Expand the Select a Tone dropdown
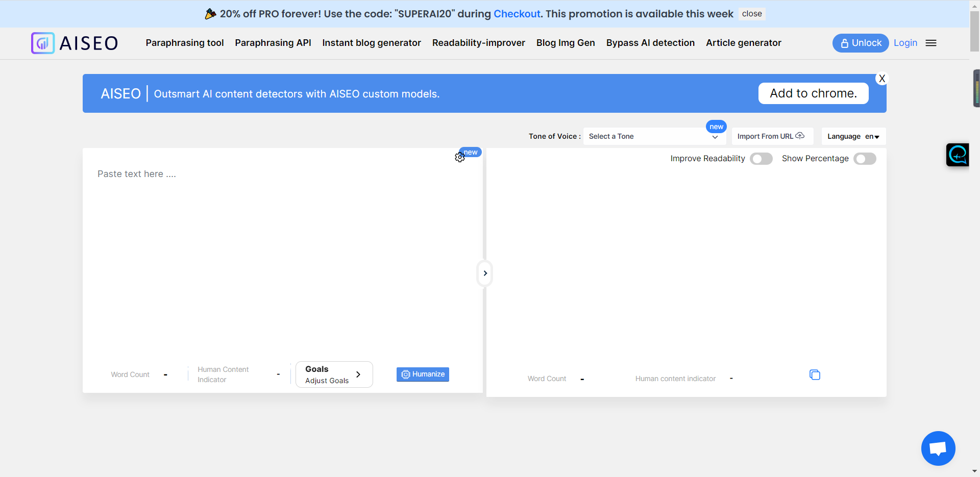980x477 pixels. point(654,137)
